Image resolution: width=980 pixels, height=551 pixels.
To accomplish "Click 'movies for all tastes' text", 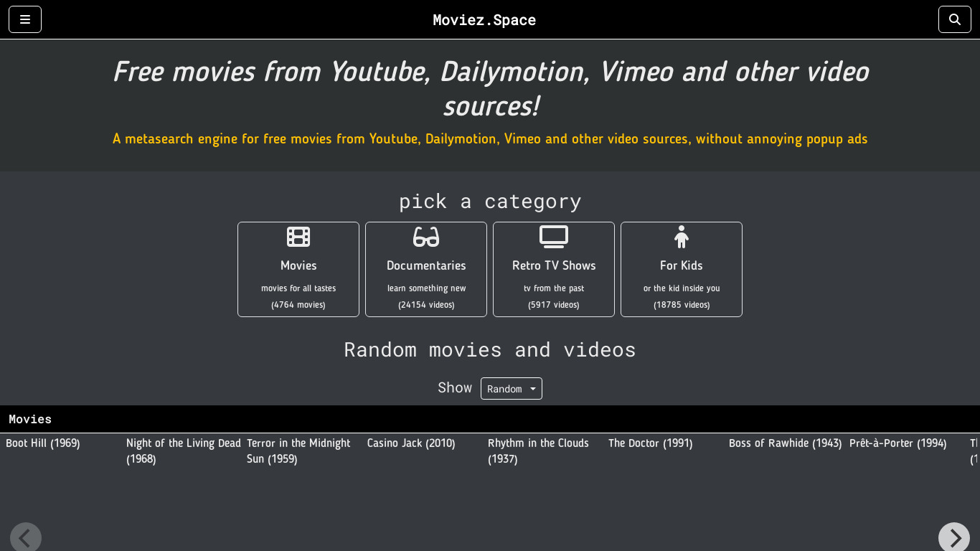I will [298, 288].
